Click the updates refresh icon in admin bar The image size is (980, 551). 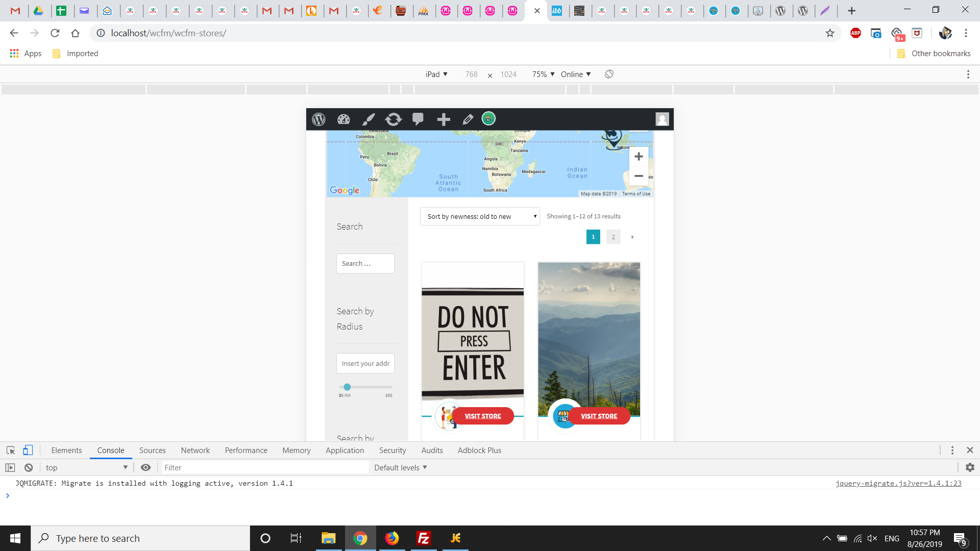tap(393, 119)
